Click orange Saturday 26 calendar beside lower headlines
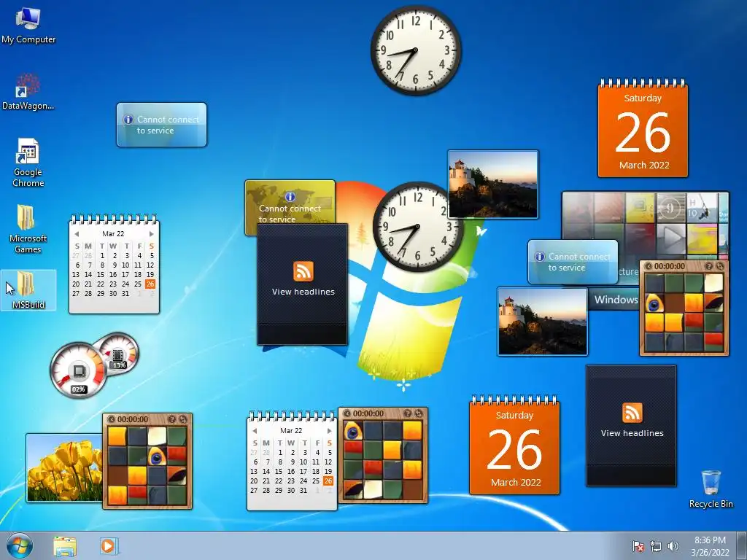 (x=514, y=446)
